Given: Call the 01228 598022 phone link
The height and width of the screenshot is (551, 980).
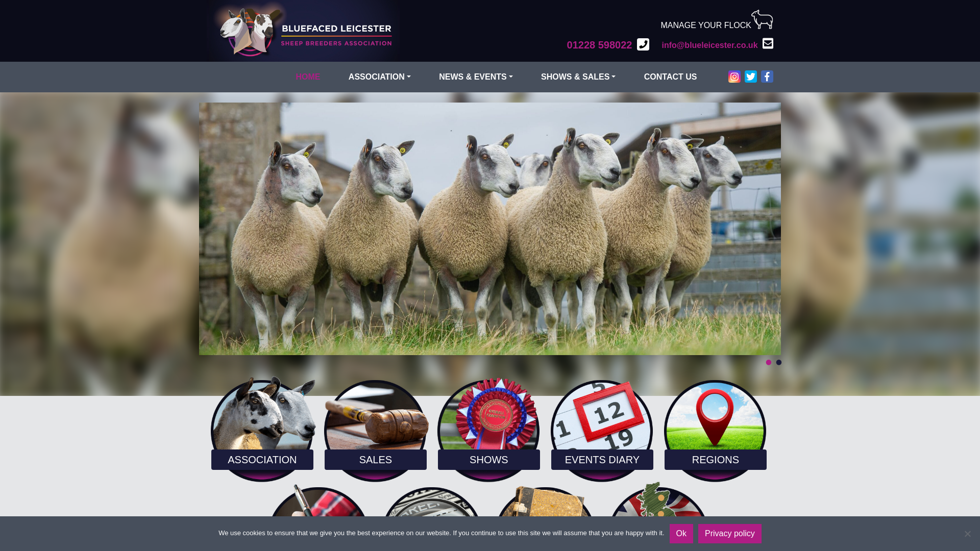Looking at the screenshot, I should pyautogui.click(x=599, y=45).
